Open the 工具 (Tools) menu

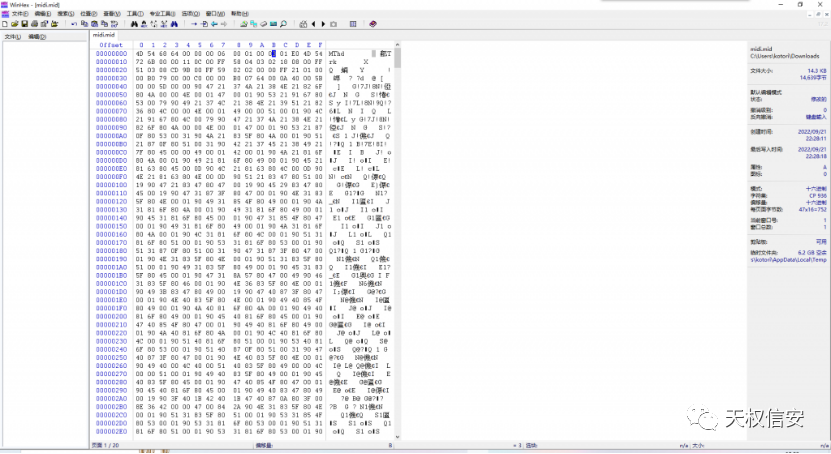pos(134,14)
